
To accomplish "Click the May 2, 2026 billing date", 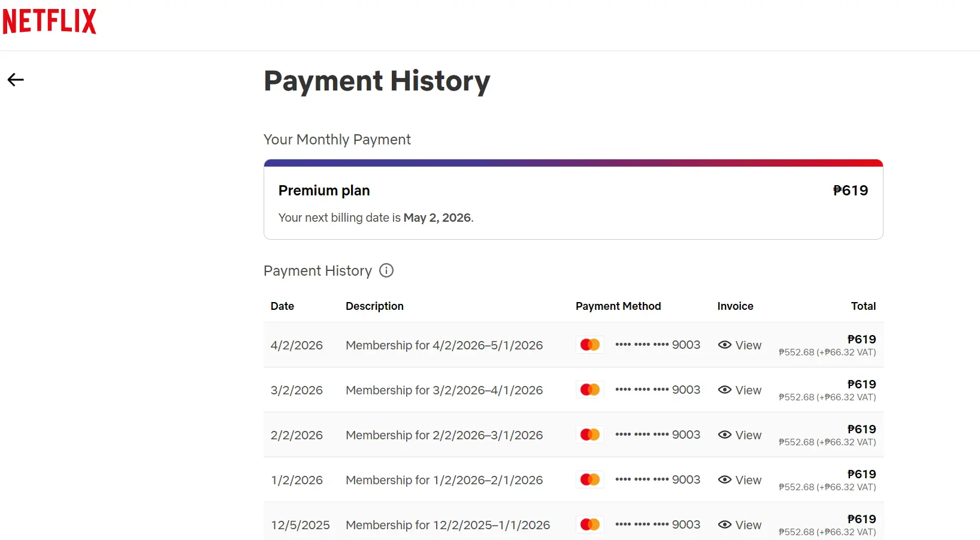I will click(437, 218).
